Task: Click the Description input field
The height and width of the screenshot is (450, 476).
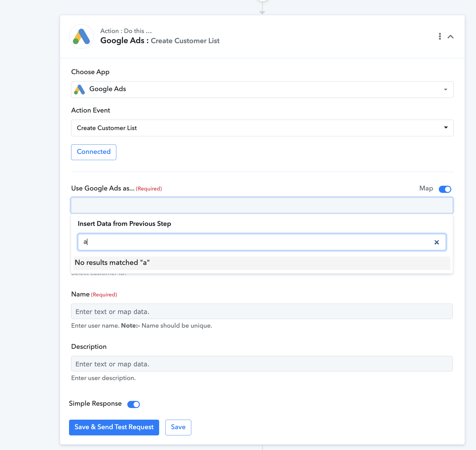Action: pyautogui.click(x=262, y=364)
